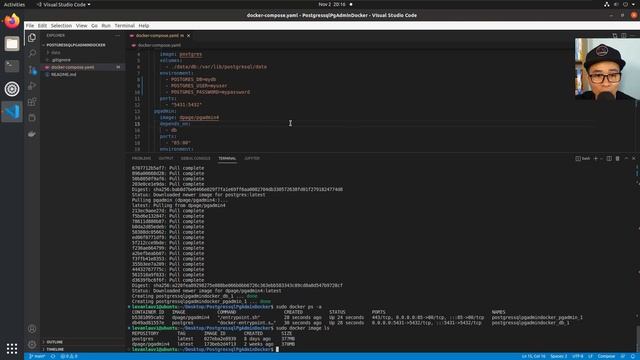Open notifications bell in status bar

(x=633, y=356)
